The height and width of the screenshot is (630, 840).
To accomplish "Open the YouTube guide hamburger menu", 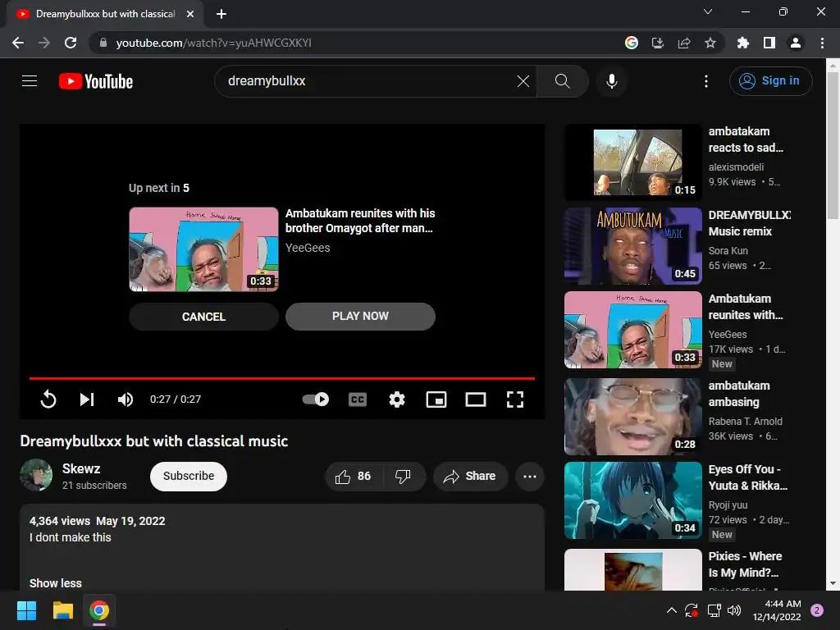I will point(30,81).
